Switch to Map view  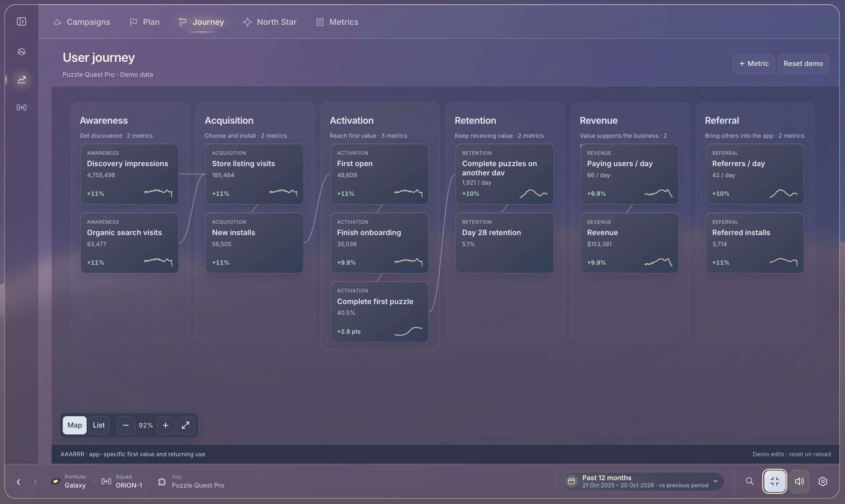(75, 425)
